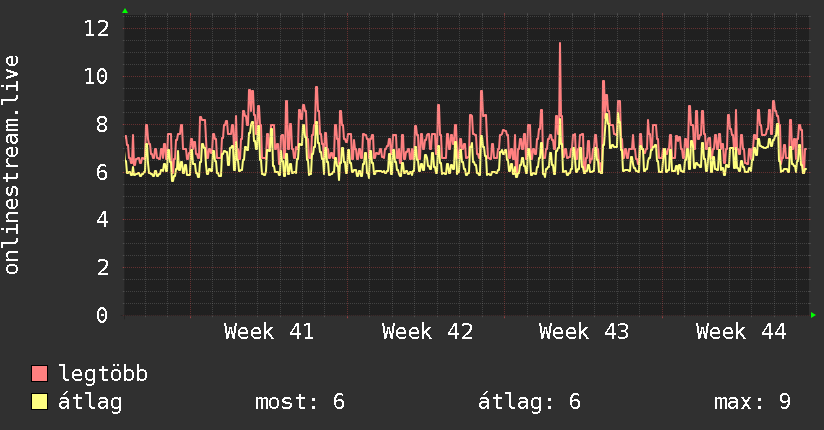Click the y-axis value 2
This screenshot has width=824, height=430.
[102, 268]
